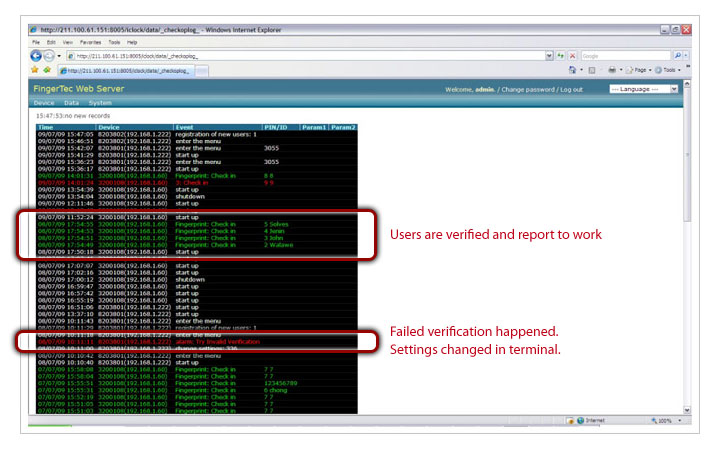Click the Internet Explorer icon in title bar
This screenshot has height=450, width=720.
[x=34, y=30]
